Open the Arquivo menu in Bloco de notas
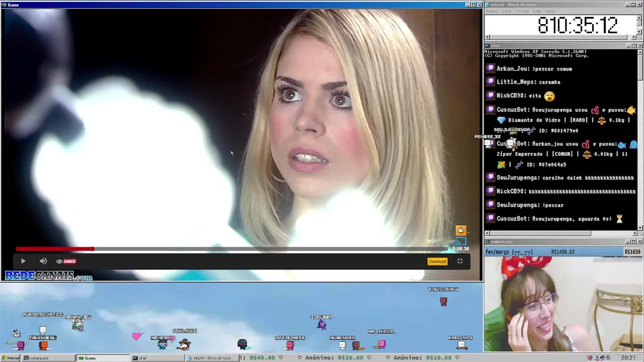The image size is (644, 362). 492,11
